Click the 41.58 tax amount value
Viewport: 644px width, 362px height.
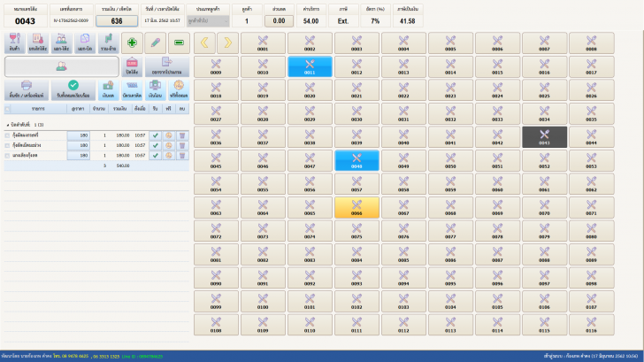pyautogui.click(x=408, y=21)
